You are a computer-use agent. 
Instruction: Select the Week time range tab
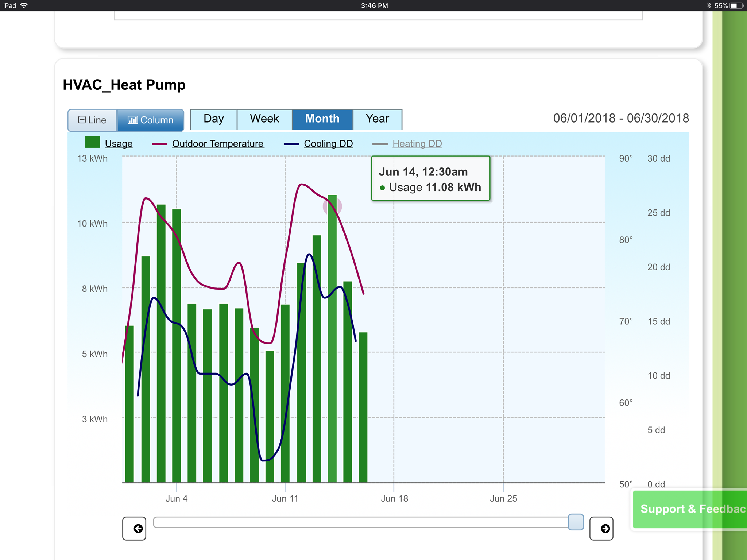click(x=264, y=119)
